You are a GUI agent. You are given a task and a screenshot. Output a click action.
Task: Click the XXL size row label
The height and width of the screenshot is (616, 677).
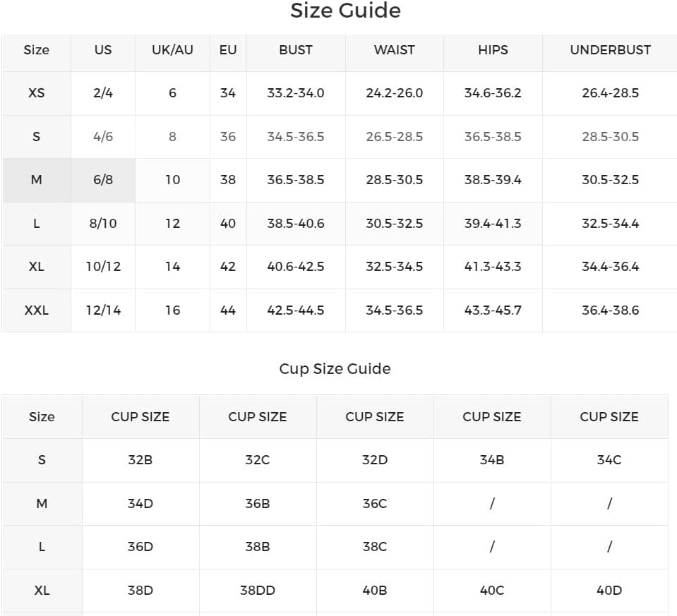[36, 310]
